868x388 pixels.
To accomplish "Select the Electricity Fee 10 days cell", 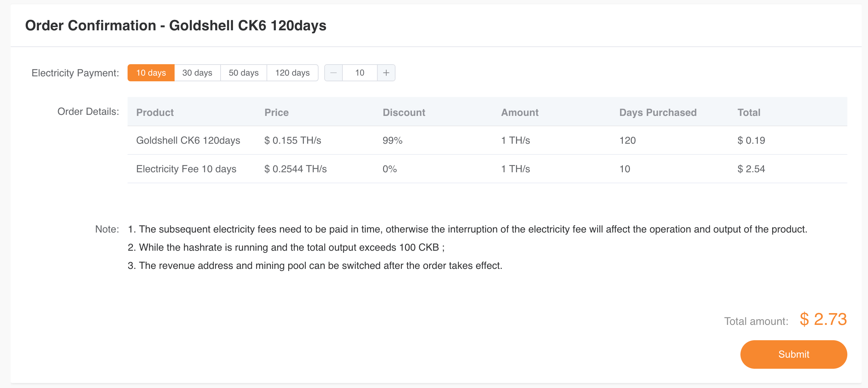I will (x=186, y=169).
